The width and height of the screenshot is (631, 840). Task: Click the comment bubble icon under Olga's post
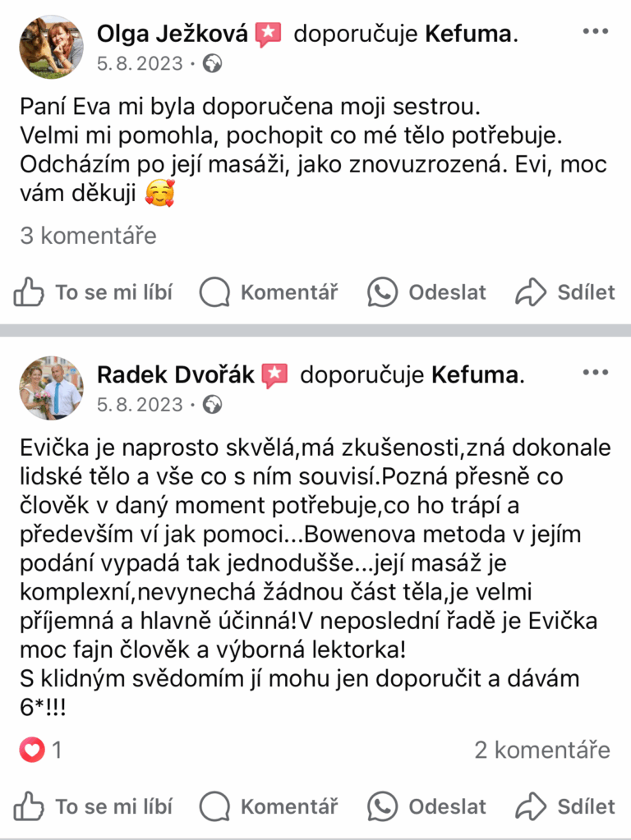[x=214, y=292]
